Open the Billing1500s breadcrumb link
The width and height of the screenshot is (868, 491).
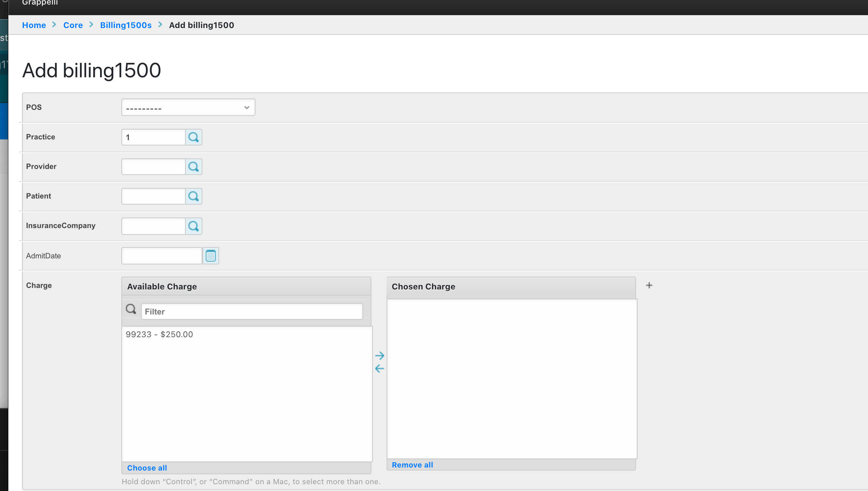coord(125,25)
